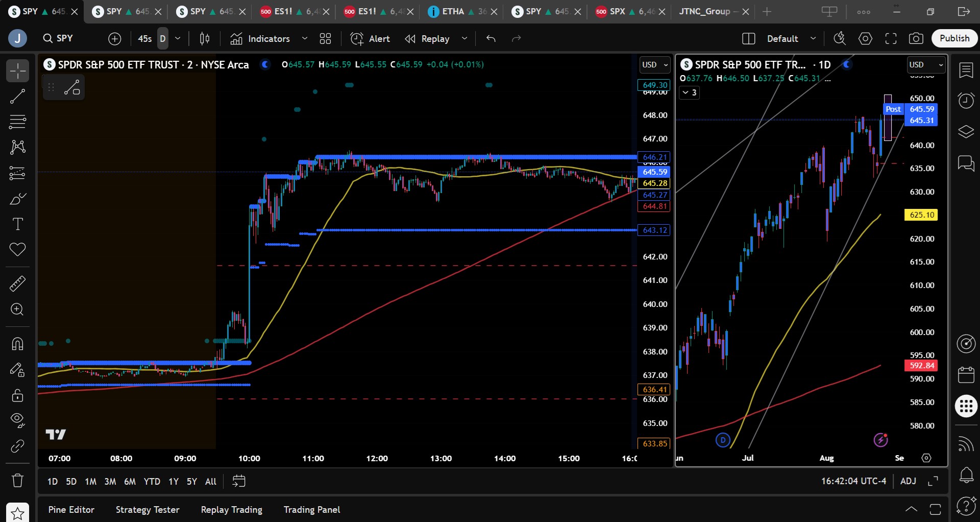
Task: Toggle lock all drawing tools
Action: pos(17,395)
